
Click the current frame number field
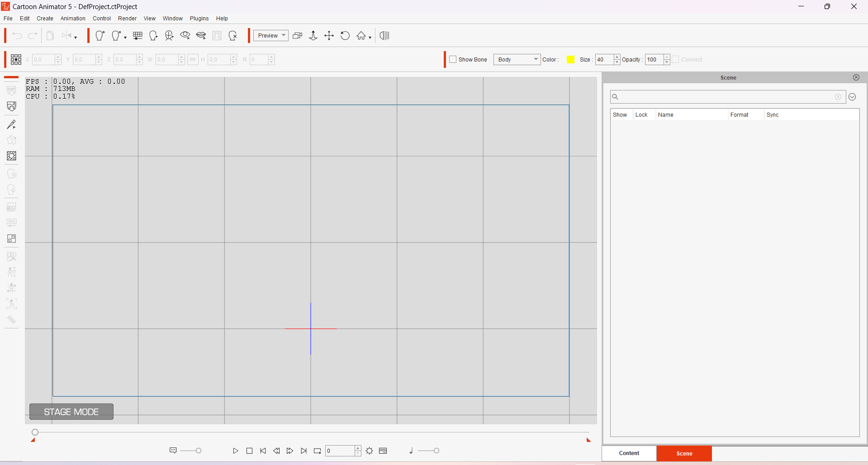tap(340, 451)
